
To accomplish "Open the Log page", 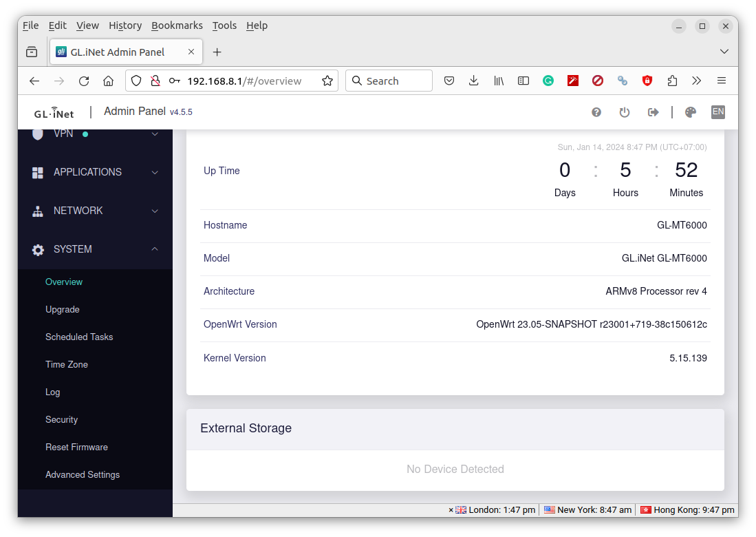I will pos(52,392).
